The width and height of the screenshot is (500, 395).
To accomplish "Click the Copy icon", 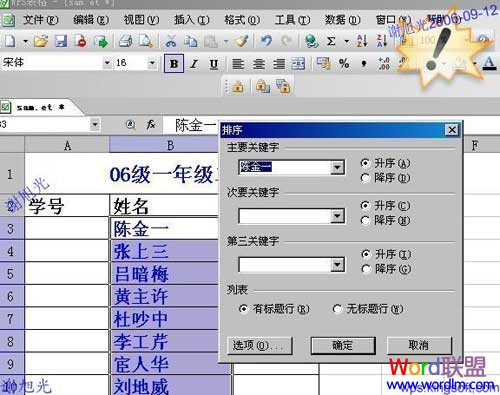I will [x=191, y=41].
